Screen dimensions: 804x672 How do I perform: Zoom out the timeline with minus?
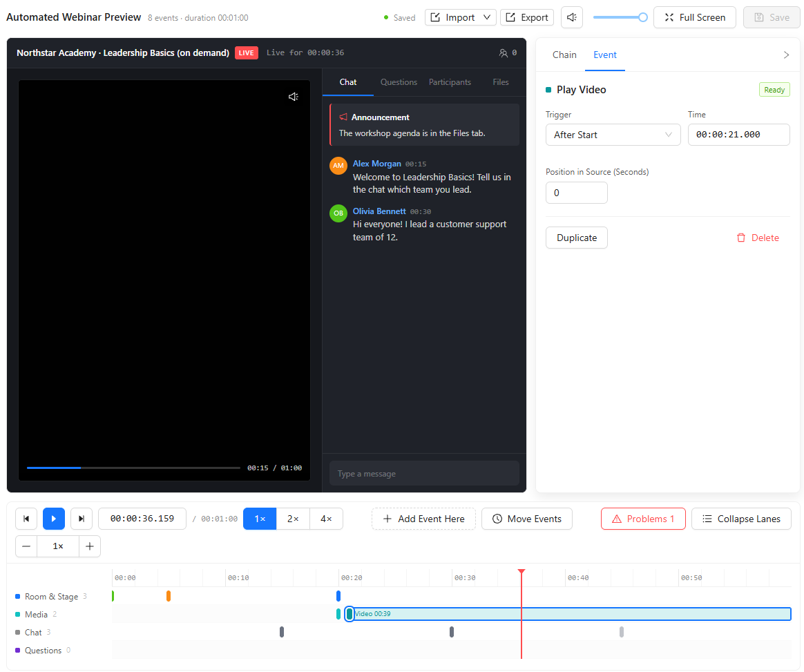(26, 546)
